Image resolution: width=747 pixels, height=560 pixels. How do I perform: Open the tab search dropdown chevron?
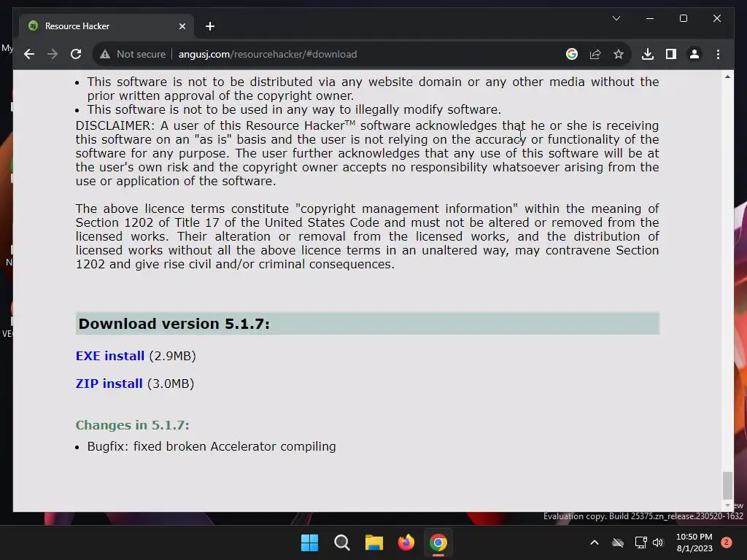pyautogui.click(x=616, y=18)
